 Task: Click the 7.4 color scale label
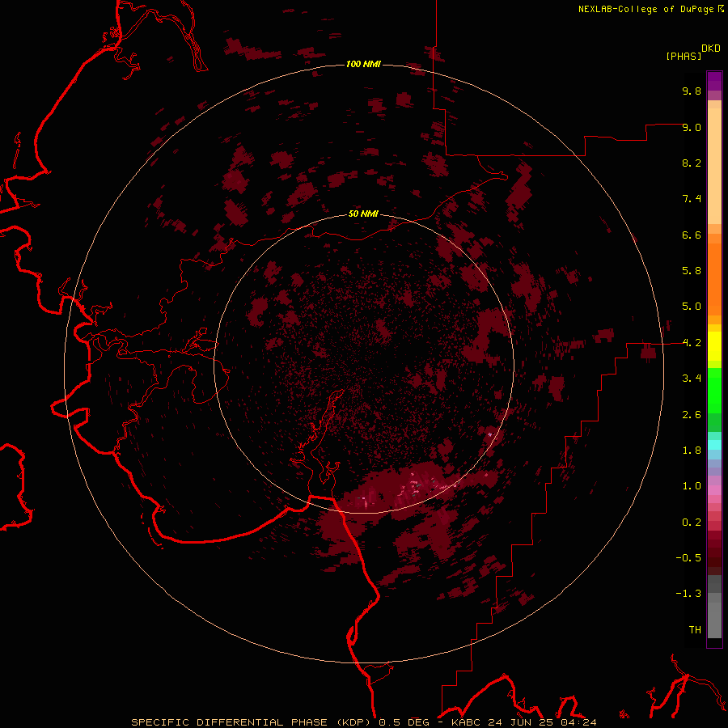(692, 199)
